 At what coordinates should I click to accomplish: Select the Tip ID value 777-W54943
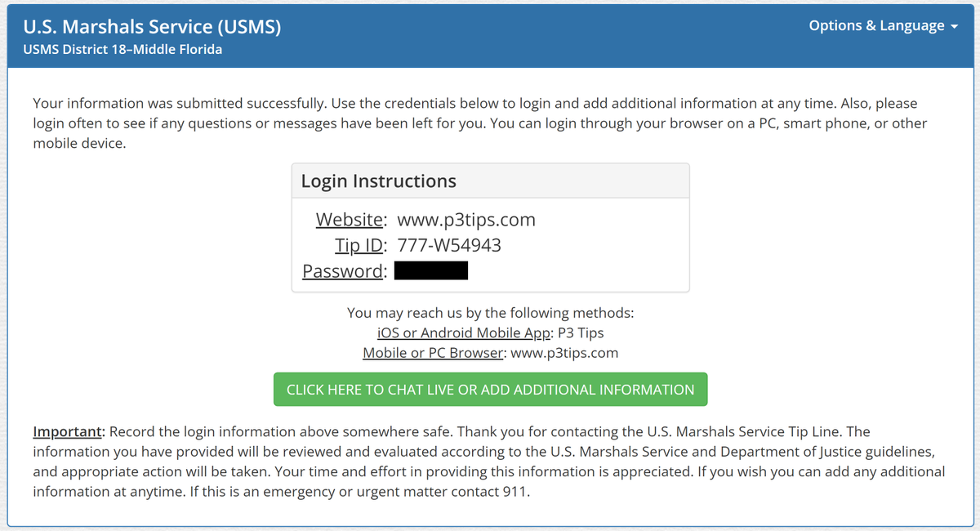click(x=449, y=245)
